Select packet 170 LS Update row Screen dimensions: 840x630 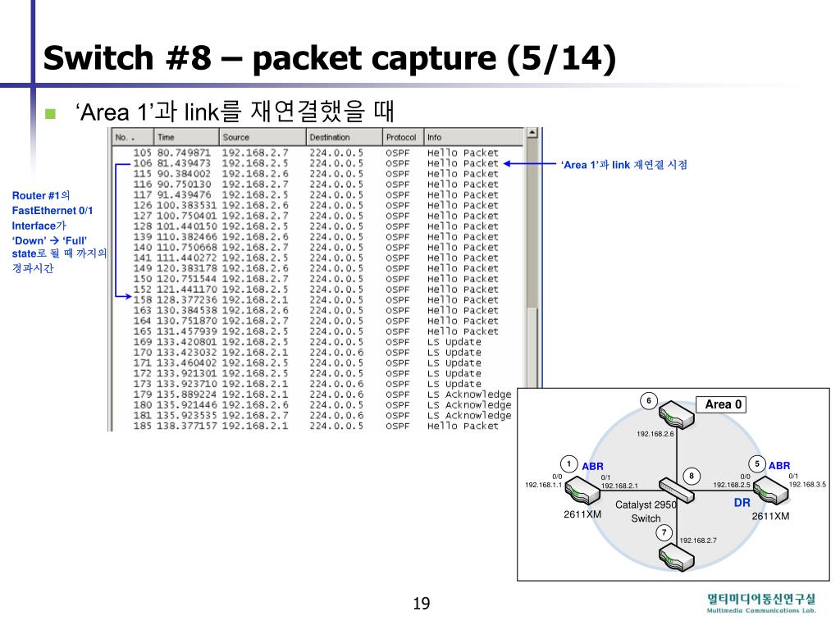tap(317, 353)
